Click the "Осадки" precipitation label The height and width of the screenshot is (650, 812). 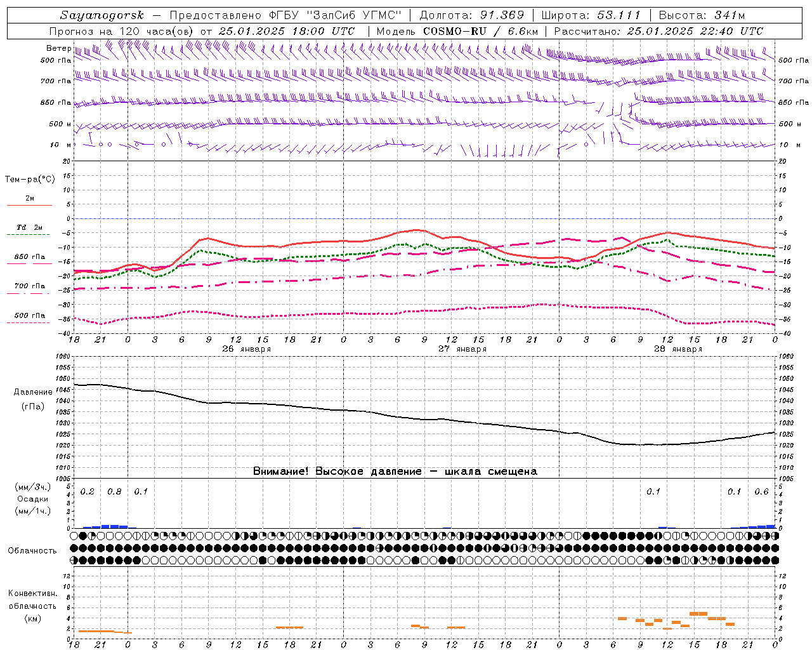coord(33,499)
